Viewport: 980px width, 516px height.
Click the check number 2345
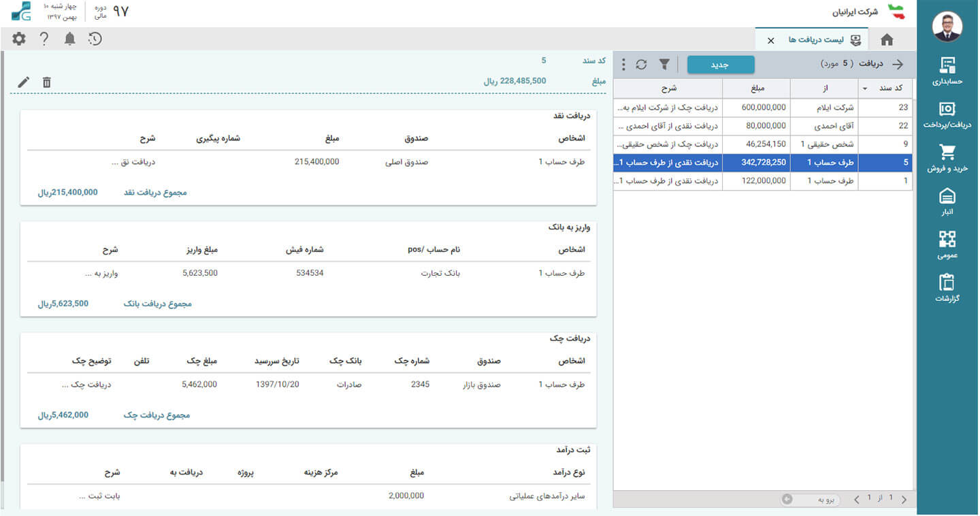tap(420, 385)
